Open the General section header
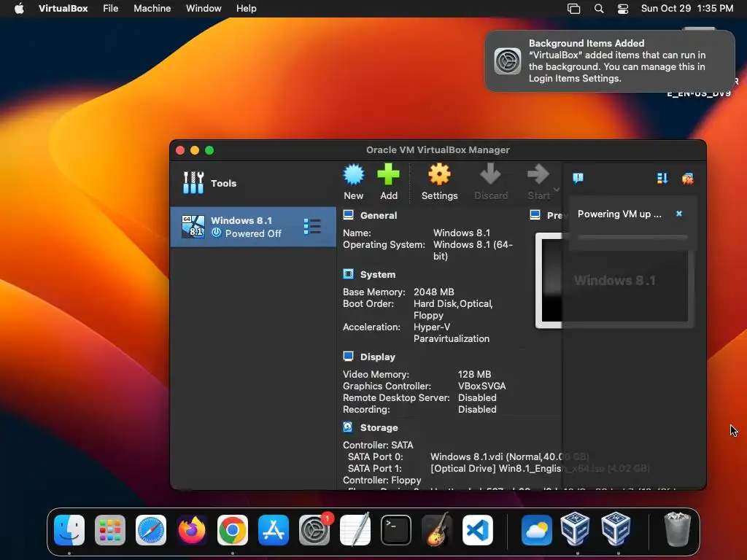The height and width of the screenshot is (560, 747). pos(379,215)
